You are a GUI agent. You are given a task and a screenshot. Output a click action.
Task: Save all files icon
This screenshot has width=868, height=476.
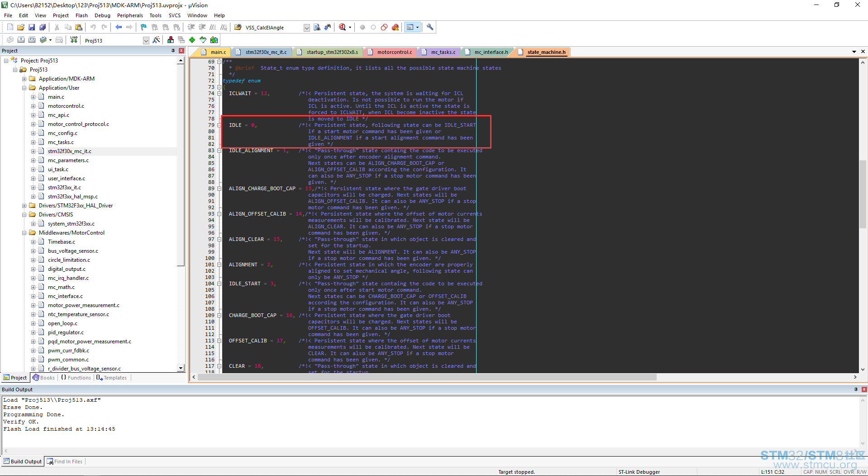[43, 27]
